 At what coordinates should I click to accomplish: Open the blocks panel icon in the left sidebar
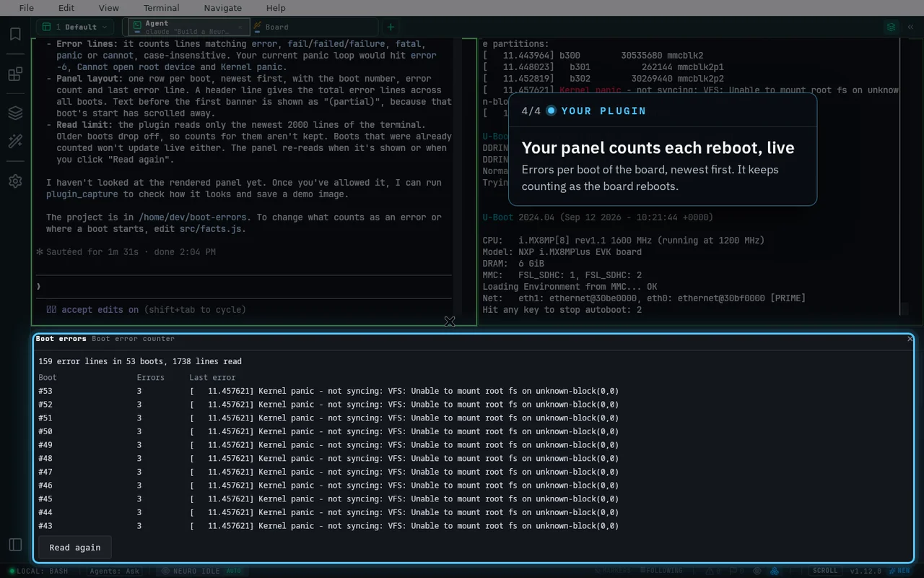click(15, 74)
